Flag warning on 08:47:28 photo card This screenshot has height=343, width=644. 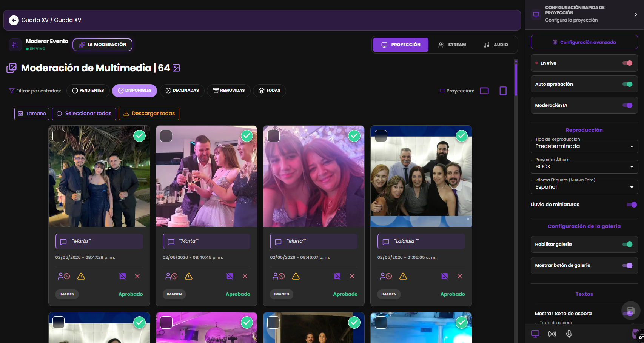[81, 276]
